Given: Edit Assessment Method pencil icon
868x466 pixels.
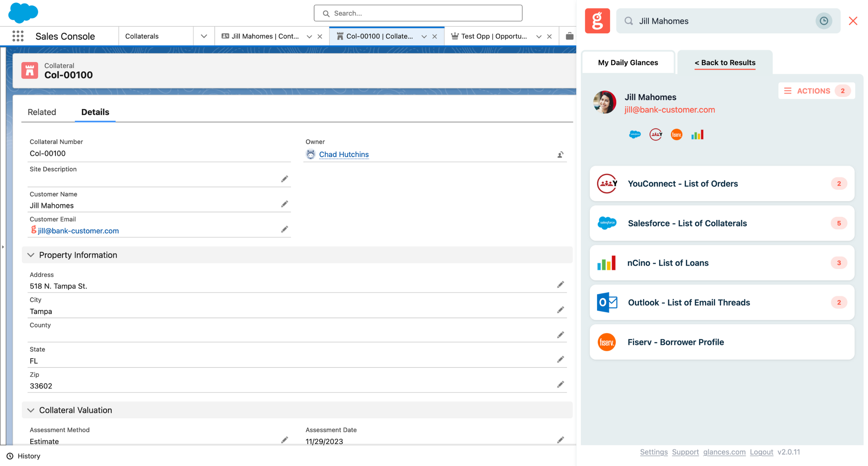Looking at the screenshot, I should pyautogui.click(x=285, y=440).
